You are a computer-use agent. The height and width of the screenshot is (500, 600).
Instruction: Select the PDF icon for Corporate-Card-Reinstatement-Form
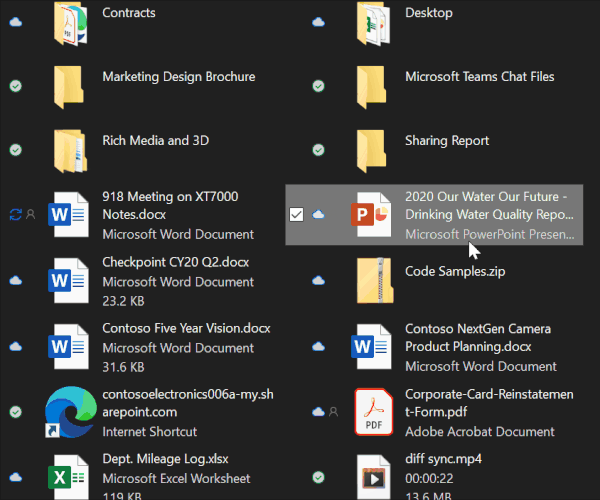372,411
